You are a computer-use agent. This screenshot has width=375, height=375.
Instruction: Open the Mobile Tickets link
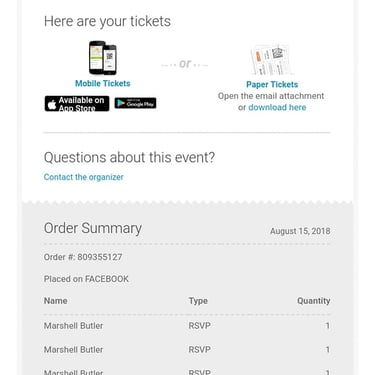103,83
